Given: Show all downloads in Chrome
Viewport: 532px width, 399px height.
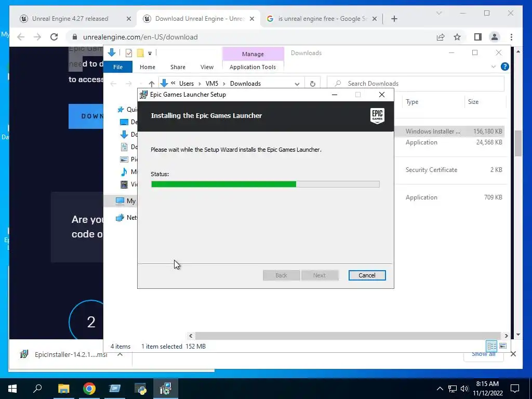Looking at the screenshot, I should tap(484, 354).
